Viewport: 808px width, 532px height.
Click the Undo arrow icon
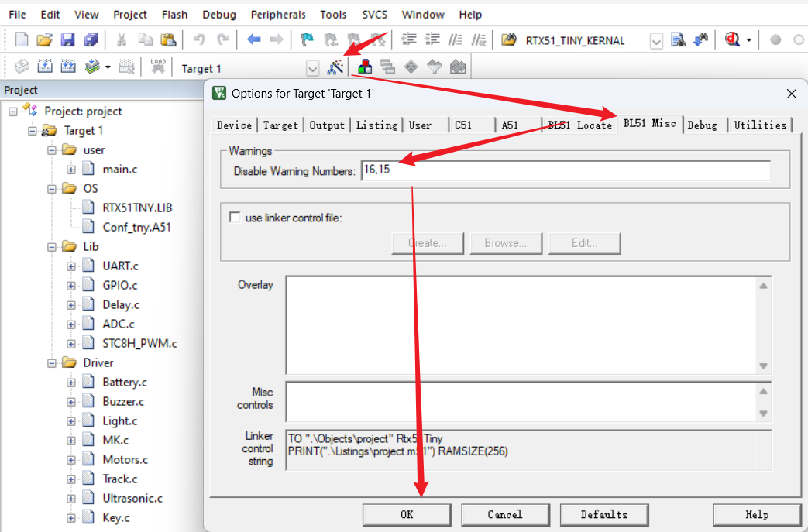199,39
